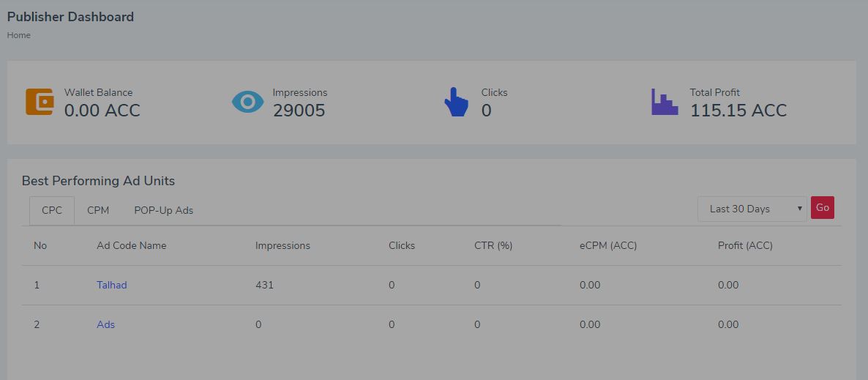Click the Profit (ACC) column header

pyautogui.click(x=745, y=245)
